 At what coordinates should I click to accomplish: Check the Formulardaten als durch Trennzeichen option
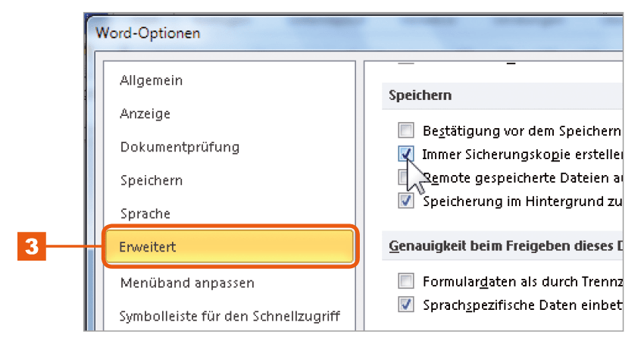pyautogui.click(x=406, y=281)
